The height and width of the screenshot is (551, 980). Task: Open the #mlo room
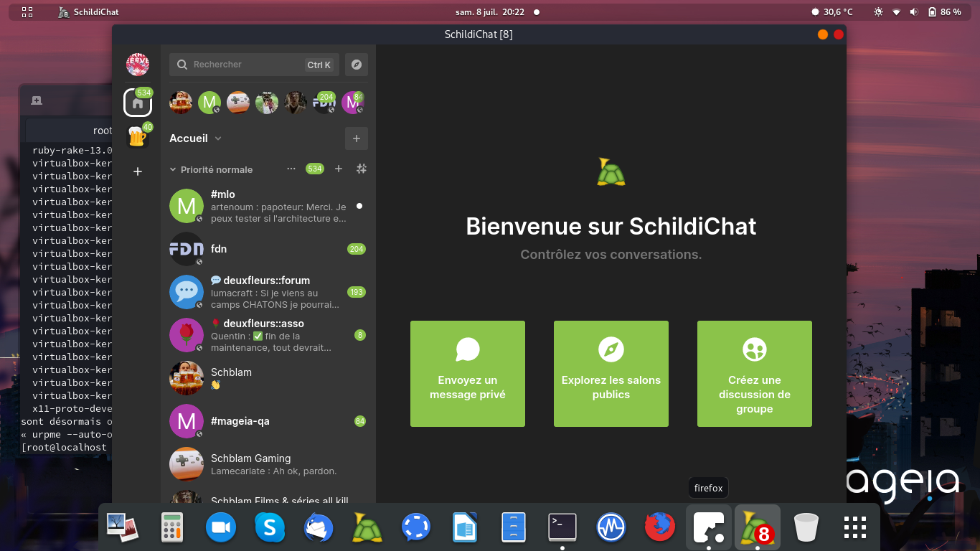pyautogui.click(x=268, y=206)
